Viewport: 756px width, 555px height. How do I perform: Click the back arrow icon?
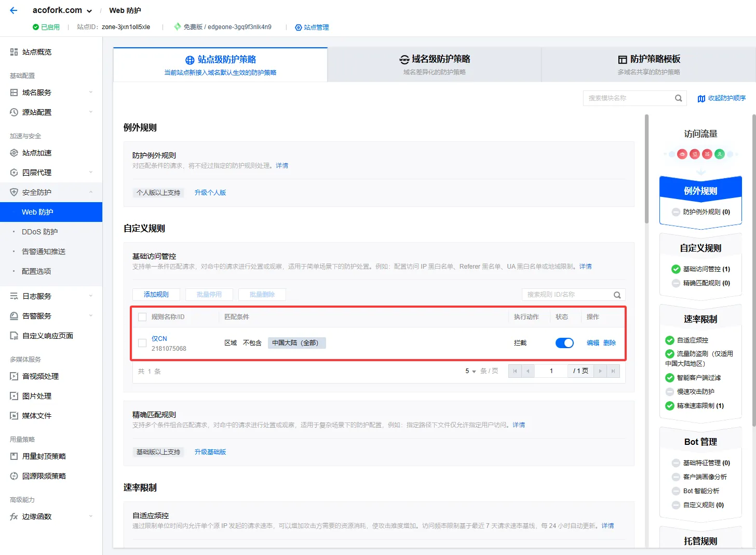pos(14,10)
